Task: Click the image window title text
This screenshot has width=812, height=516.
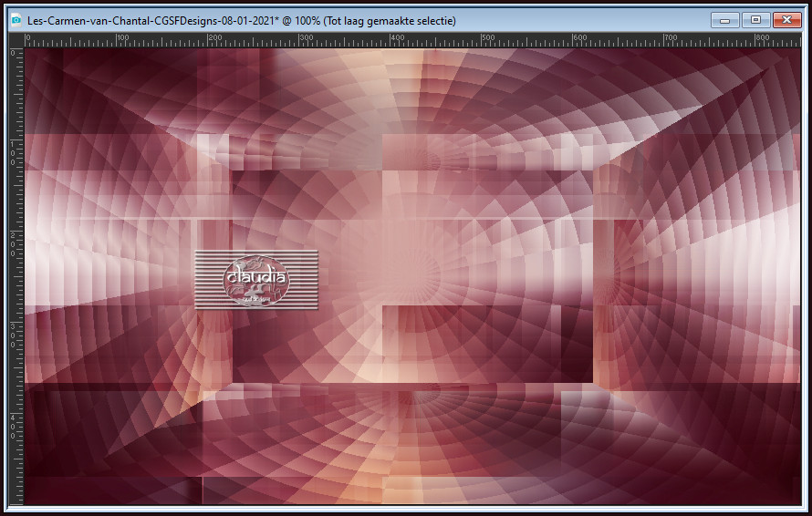Action: 242,21
